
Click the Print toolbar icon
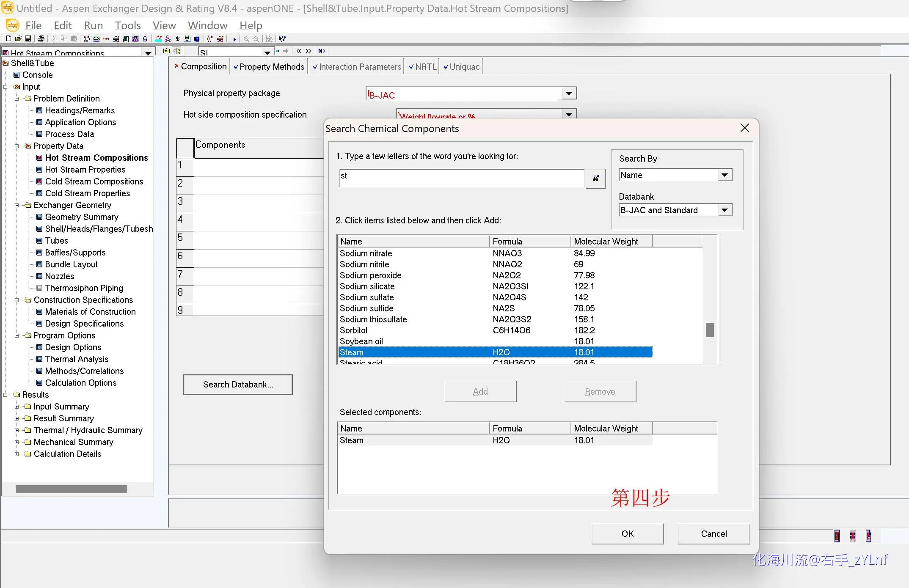[41, 38]
